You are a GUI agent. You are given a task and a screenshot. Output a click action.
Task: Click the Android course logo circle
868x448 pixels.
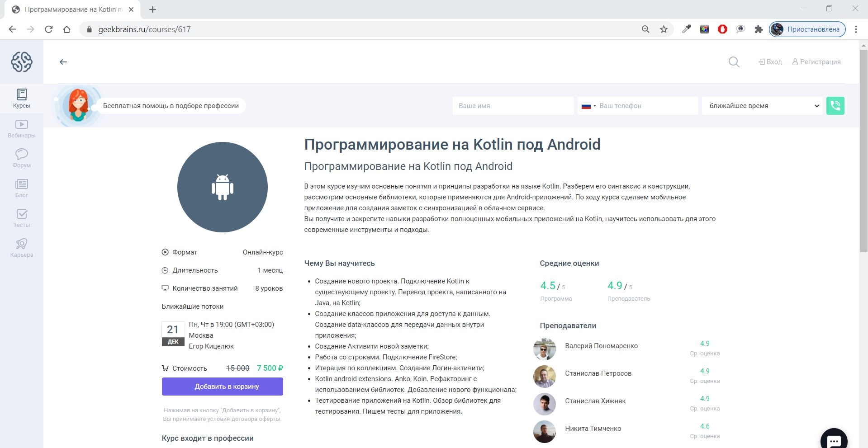[223, 187]
